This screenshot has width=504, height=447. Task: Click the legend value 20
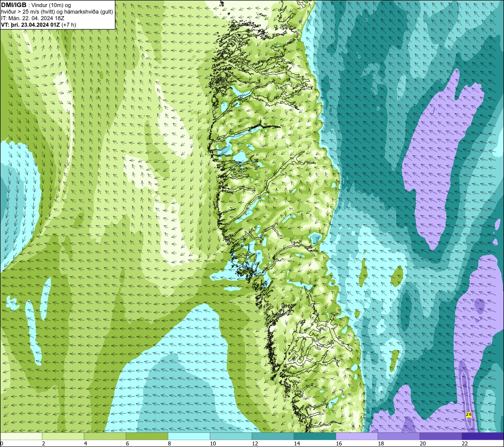coord(423,443)
